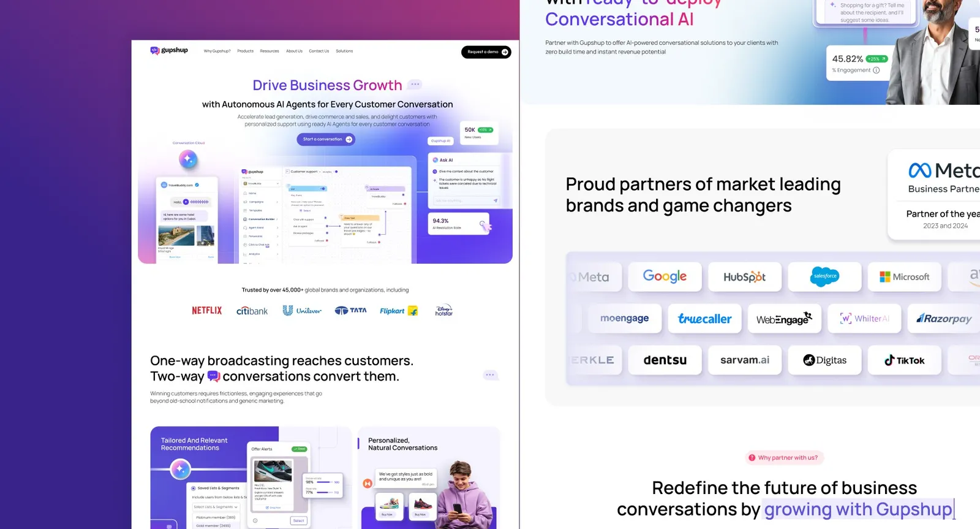Click the Google partner logo tile
The height and width of the screenshot is (529, 980).
click(665, 276)
